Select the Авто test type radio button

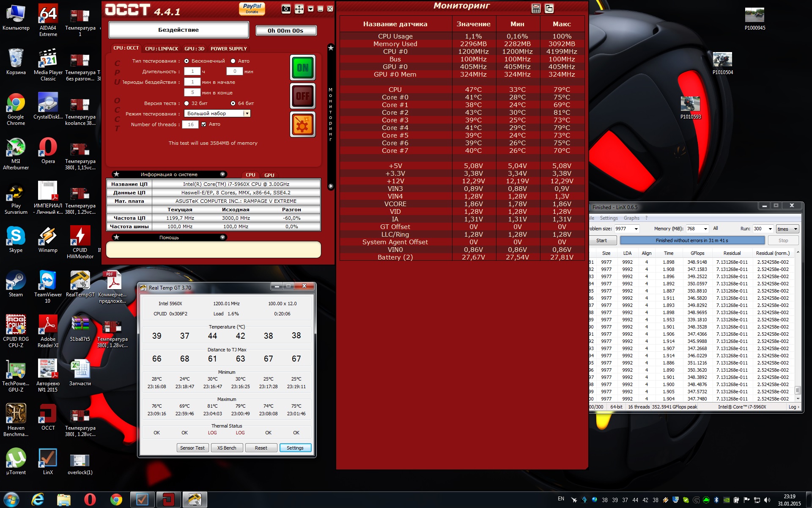click(x=233, y=61)
